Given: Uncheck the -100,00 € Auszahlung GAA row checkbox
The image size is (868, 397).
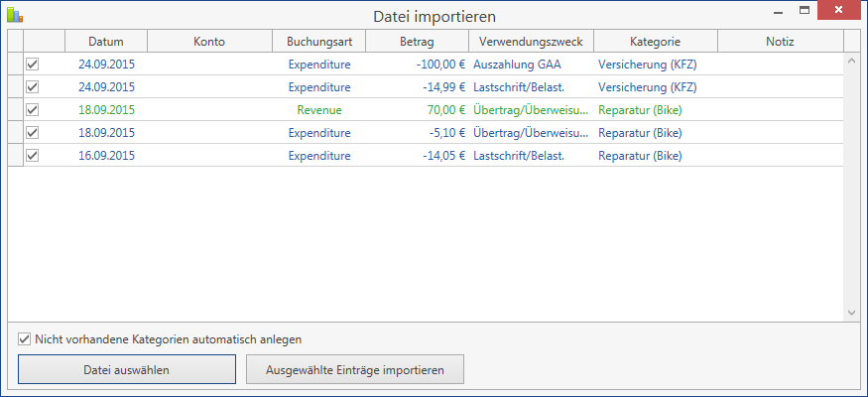Looking at the screenshot, I should [32, 64].
